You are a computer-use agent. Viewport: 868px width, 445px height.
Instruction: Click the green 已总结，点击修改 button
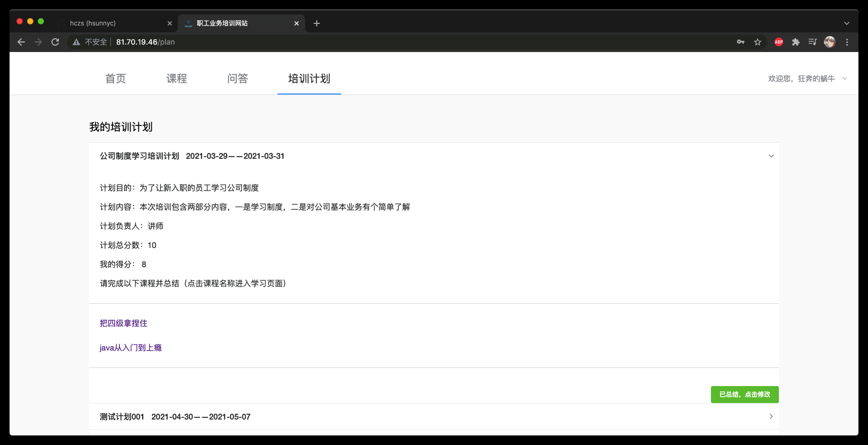[744, 395]
